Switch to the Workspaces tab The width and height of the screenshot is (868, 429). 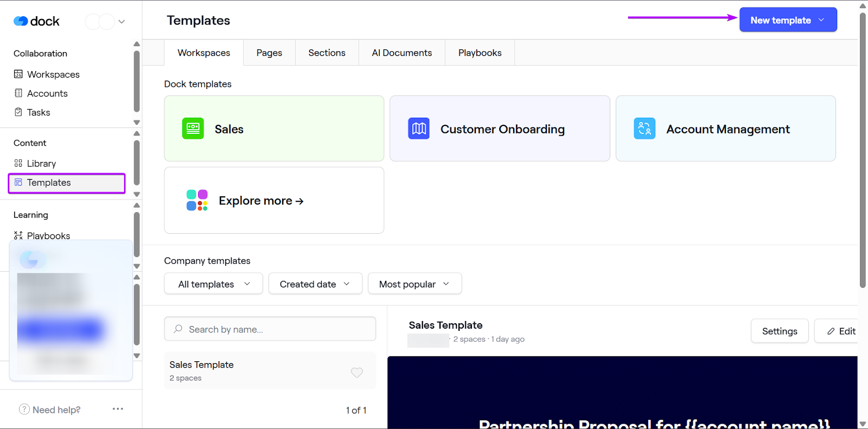click(x=204, y=53)
